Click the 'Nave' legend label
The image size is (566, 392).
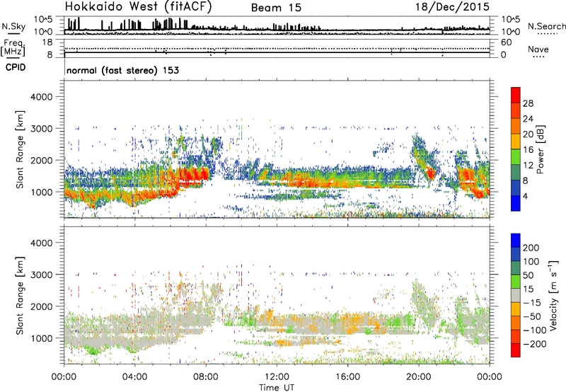(538, 49)
